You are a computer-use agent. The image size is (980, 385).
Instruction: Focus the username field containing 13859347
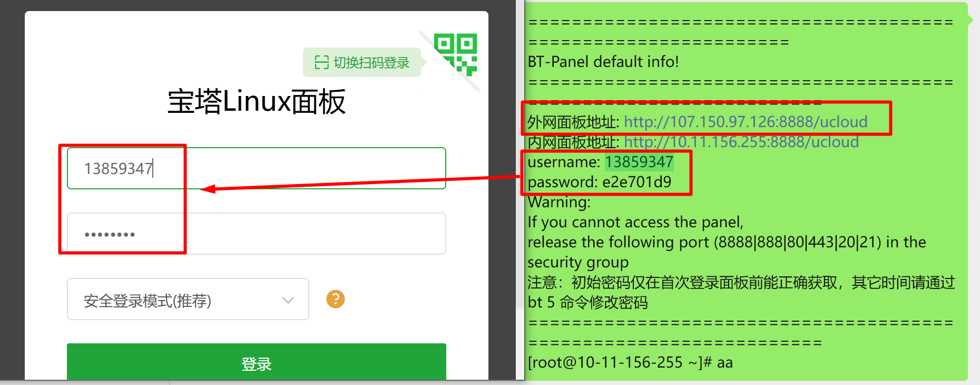pyautogui.click(x=257, y=168)
